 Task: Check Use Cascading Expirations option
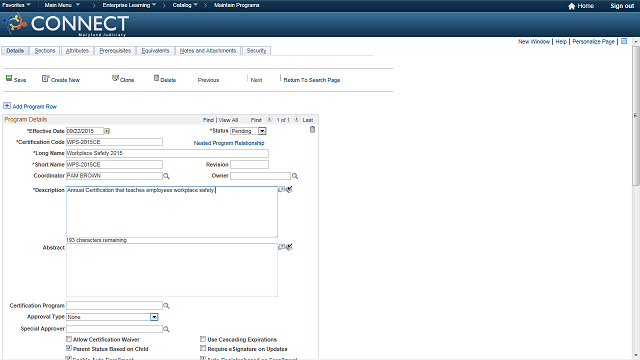pos(203,339)
